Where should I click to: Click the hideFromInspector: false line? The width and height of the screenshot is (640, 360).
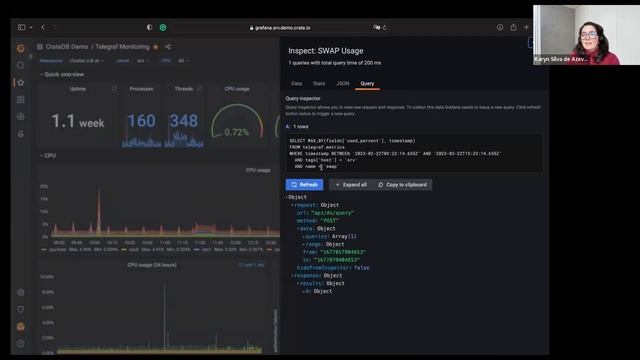pyautogui.click(x=333, y=268)
